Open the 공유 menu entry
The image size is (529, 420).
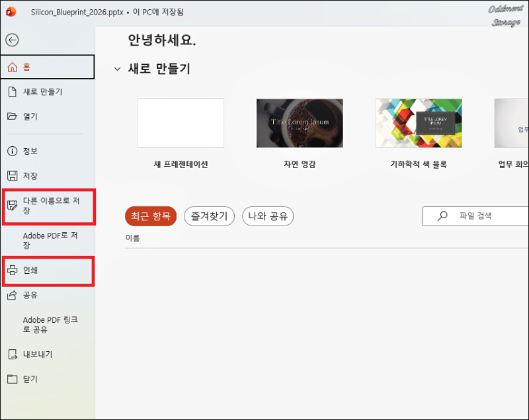pos(48,295)
